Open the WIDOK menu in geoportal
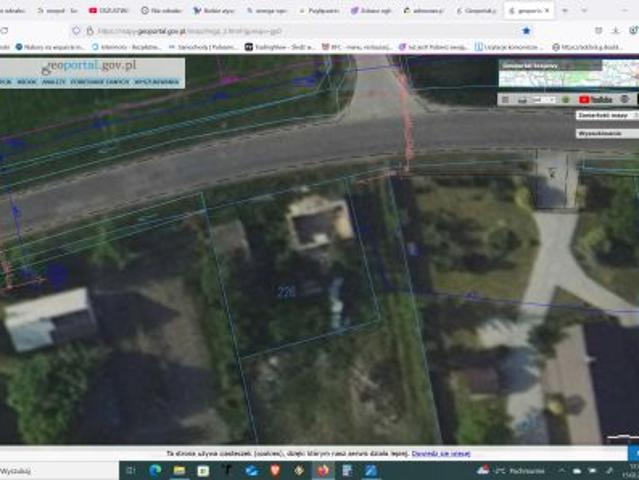 26,82
